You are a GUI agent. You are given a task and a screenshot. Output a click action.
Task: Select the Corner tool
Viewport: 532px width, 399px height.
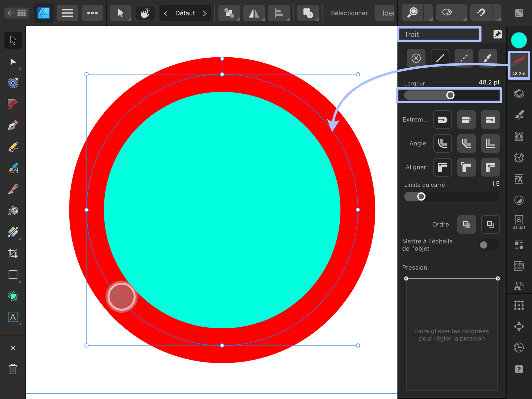(x=13, y=104)
